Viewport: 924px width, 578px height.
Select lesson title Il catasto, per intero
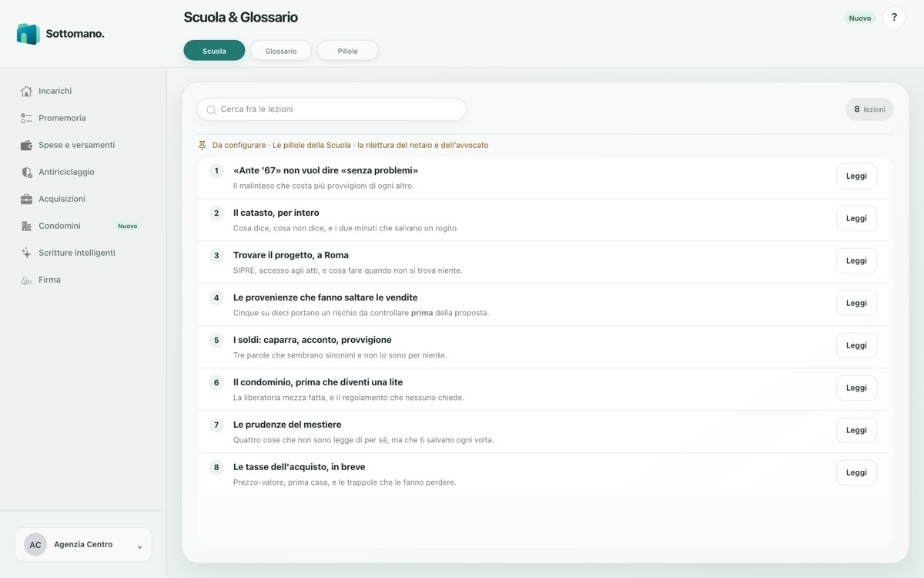(276, 213)
